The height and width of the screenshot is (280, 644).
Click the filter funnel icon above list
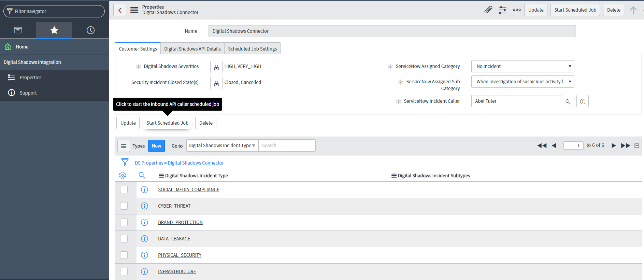125,162
